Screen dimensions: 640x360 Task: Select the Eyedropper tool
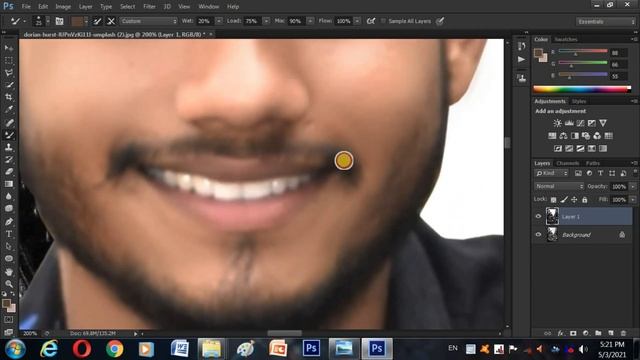[9, 109]
